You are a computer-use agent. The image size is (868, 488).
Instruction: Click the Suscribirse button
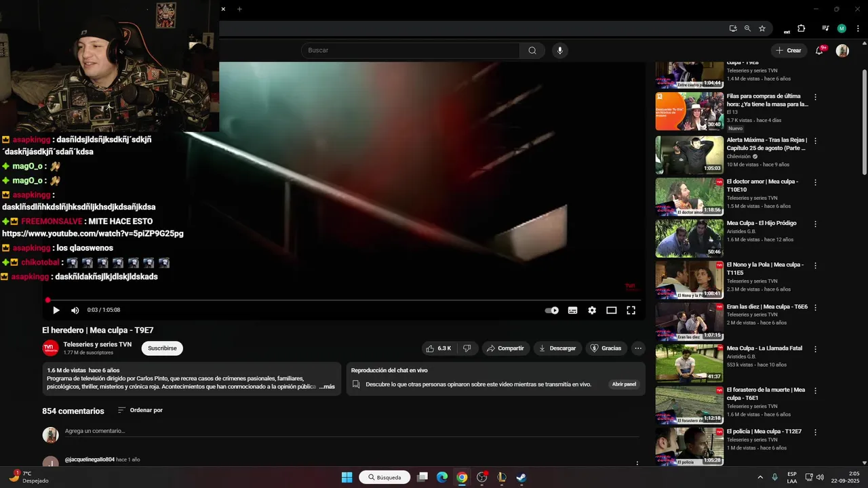162,348
